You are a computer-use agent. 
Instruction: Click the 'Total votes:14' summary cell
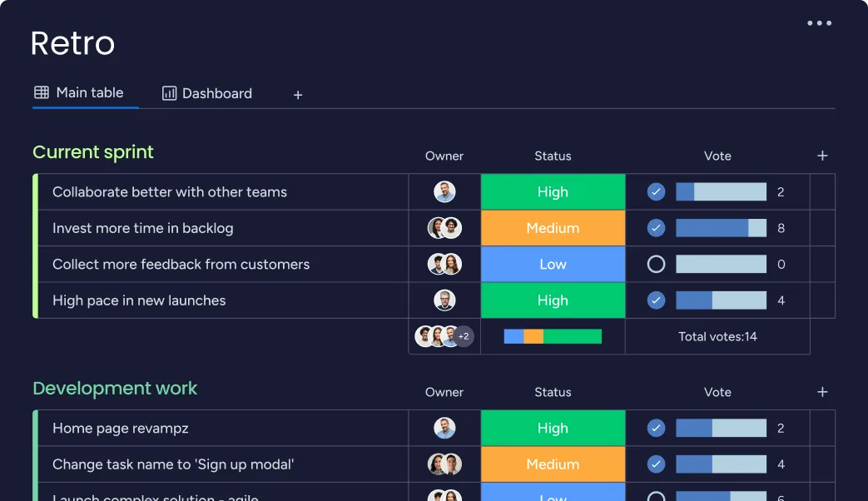coord(717,336)
